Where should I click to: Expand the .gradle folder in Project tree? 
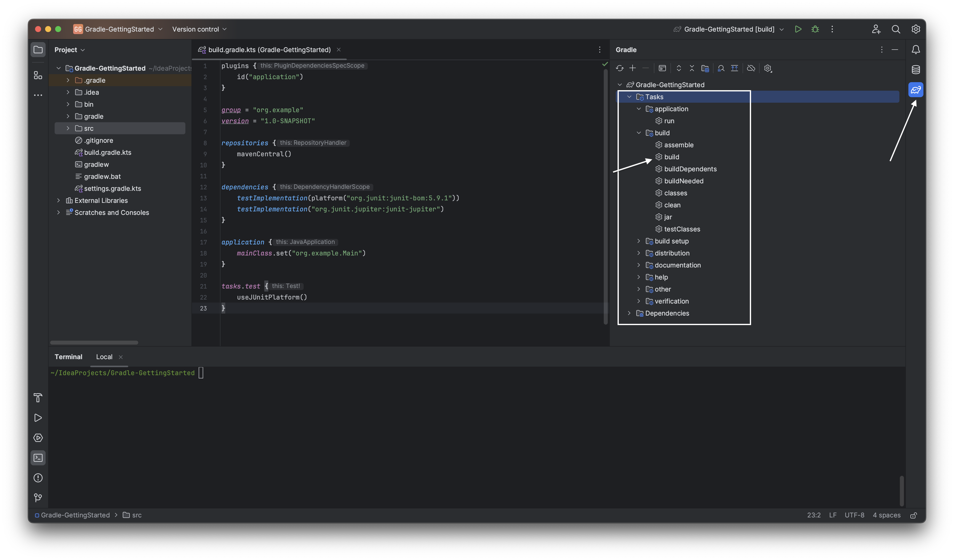click(68, 80)
